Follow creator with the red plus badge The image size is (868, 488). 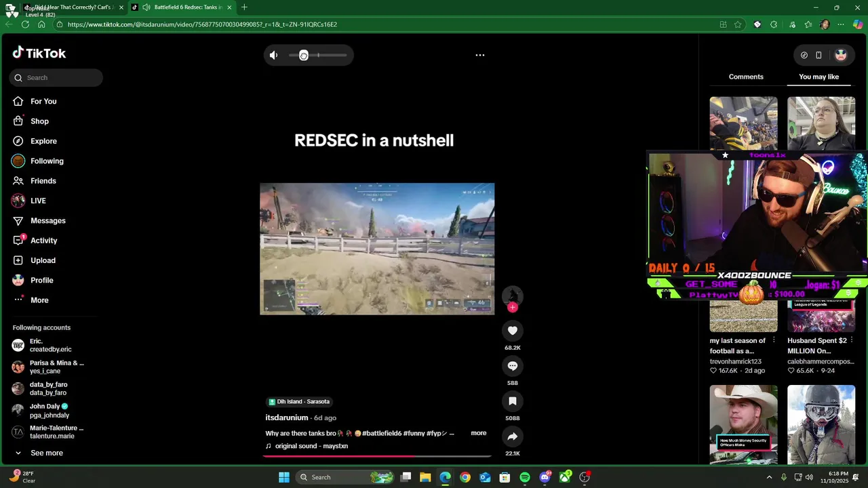tap(513, 307)
